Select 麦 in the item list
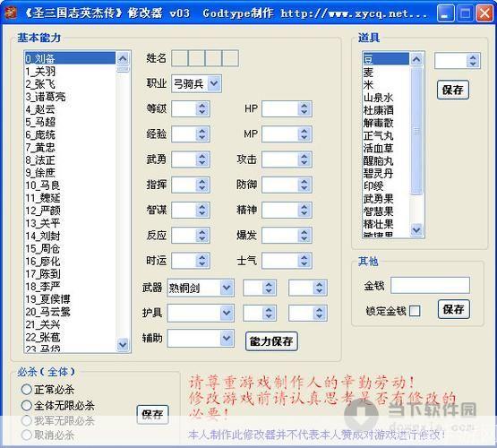Screen dimensions: 497x448 [x=386, y=73]
